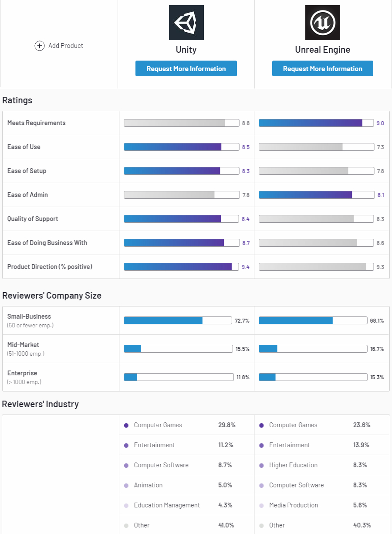Click Unity's Small-Business percentage bar
This screenshot has height=534, width=392.
(x=178, y=320)
